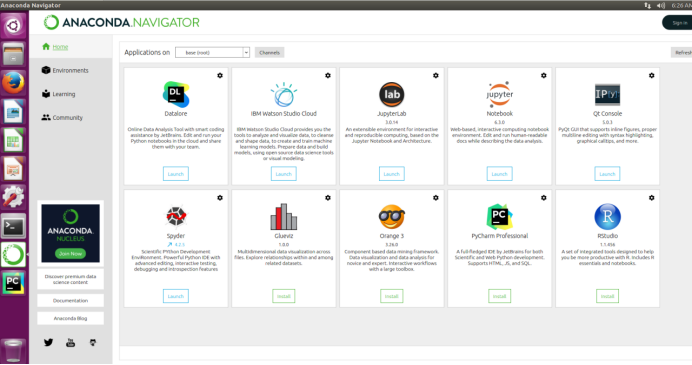Open settings gear on Qt Console card
Screen dimensions: 692x365
[651, 75]
